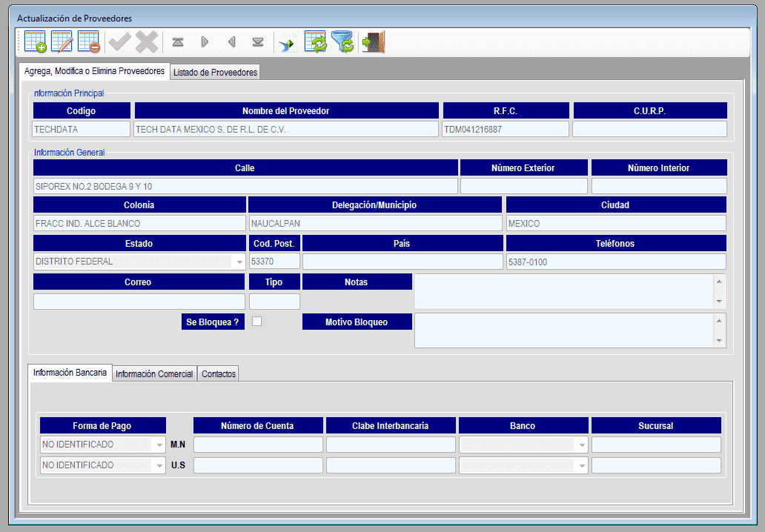
Task: Click the funnel filter refresh icon
Action: pyautogui.click(x=342, y=41)
